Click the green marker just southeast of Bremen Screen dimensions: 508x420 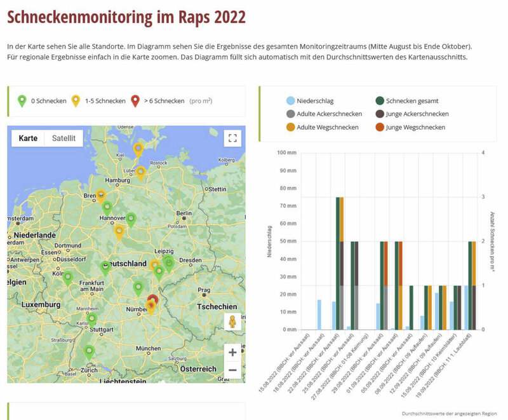tap(107, 208)
